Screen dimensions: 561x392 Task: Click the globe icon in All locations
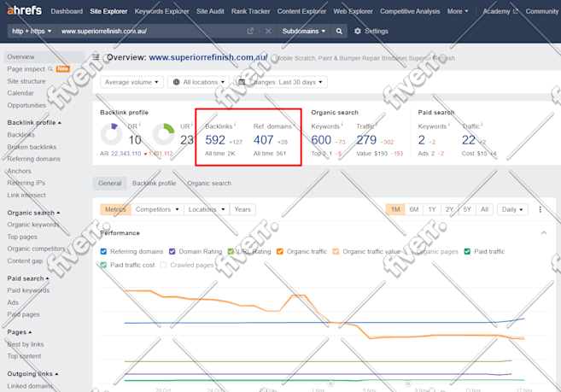pos(176,82)
